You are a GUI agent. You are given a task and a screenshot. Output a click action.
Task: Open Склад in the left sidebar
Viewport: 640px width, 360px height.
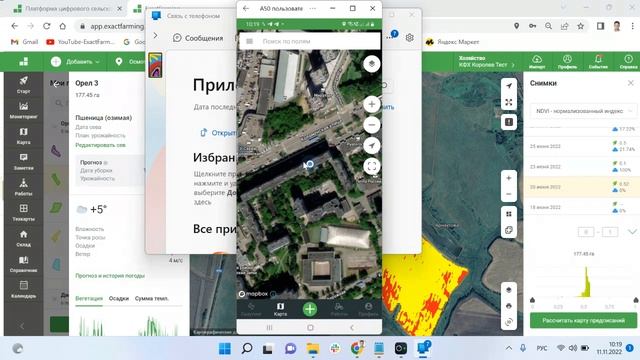pyautogui.click(x=23, y=238)
